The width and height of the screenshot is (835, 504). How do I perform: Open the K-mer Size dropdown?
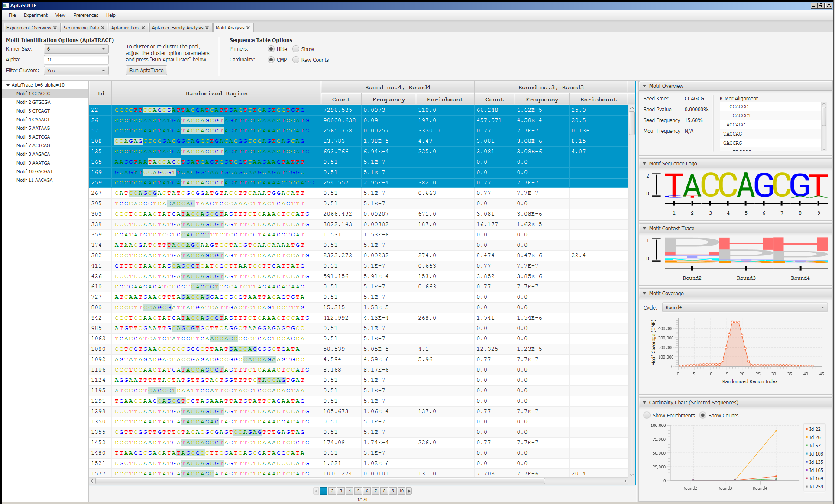tap(76, 49)
